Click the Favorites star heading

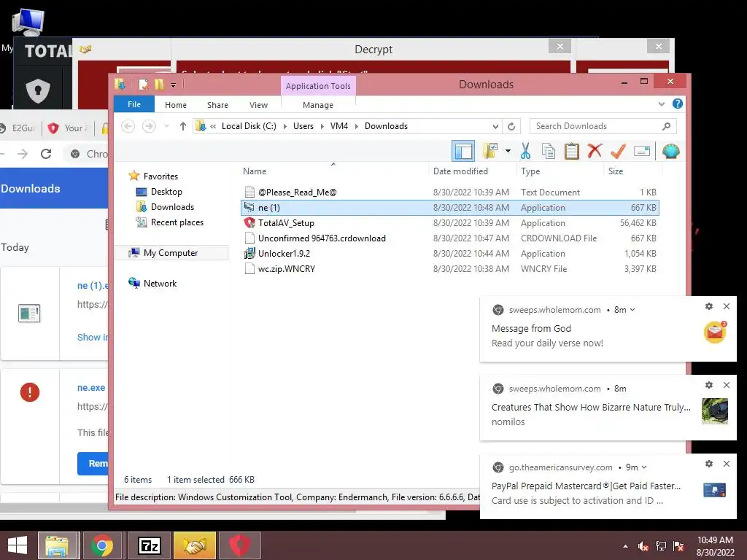160,176
